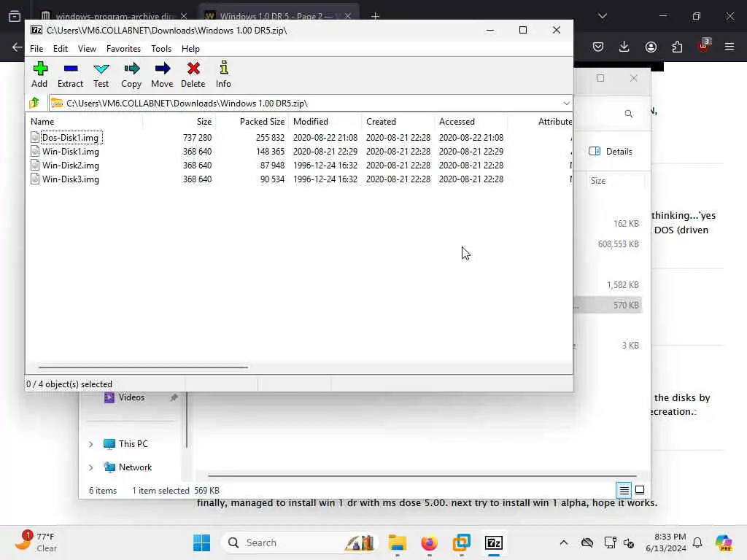Open a new browser tab
This screenshot has height=560, width=747.
376,16
